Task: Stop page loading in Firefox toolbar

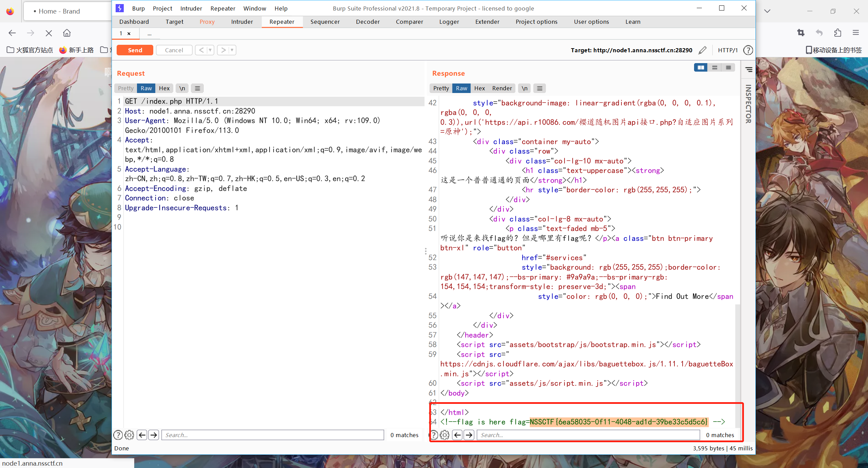Action: [x=49, y=33]
